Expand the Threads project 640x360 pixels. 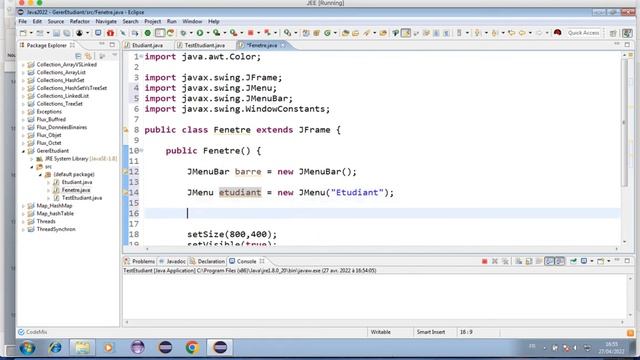point(23,221)
